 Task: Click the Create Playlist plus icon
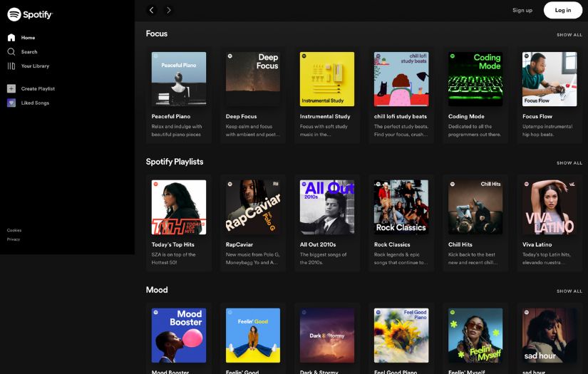click(x=11, y=88)
